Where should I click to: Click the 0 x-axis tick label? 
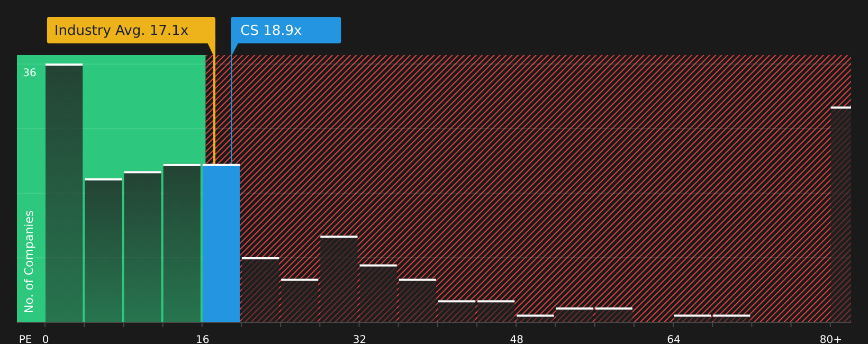pos(46,339)
